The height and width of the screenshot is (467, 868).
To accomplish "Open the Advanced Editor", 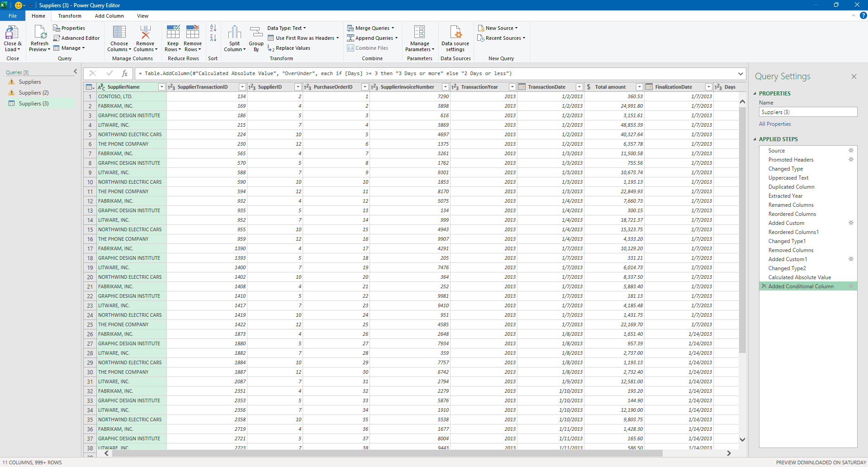I will coord(76,38).
